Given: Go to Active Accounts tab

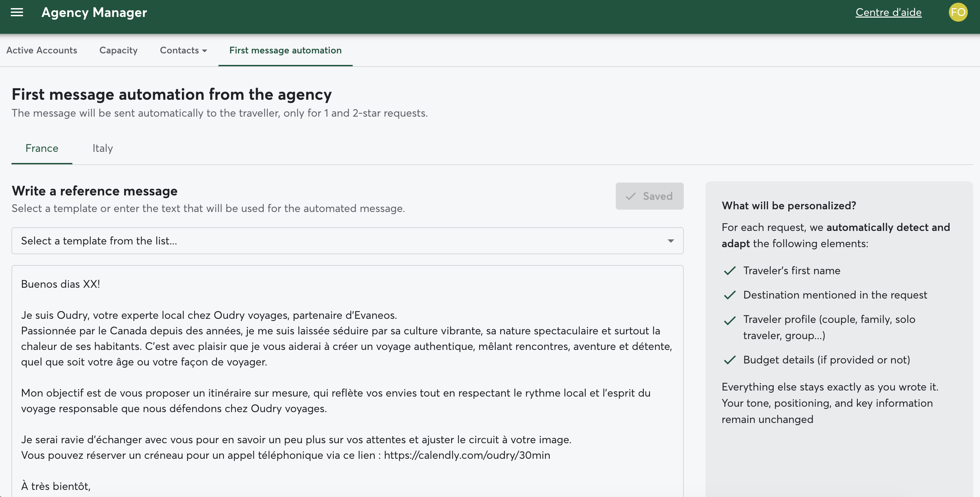Looking at the screenshot, I should click(x=42, y=50).
